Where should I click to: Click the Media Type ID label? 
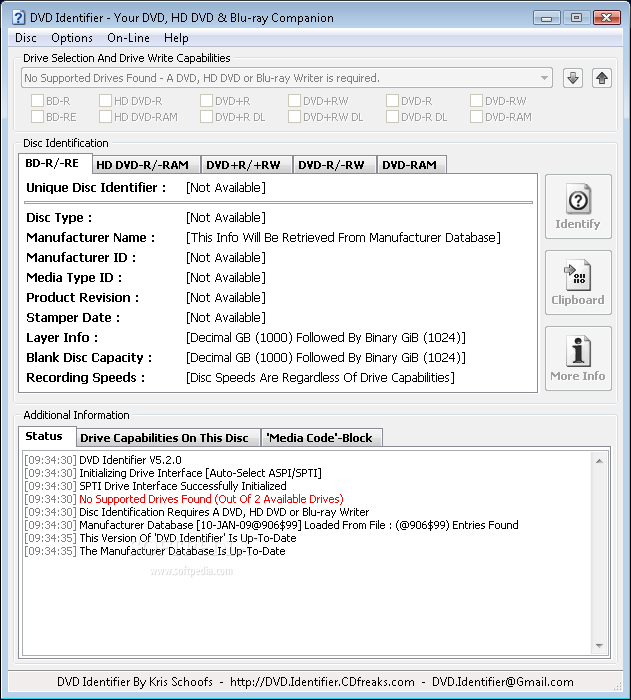pyautogui.click(x=74, y=278)
